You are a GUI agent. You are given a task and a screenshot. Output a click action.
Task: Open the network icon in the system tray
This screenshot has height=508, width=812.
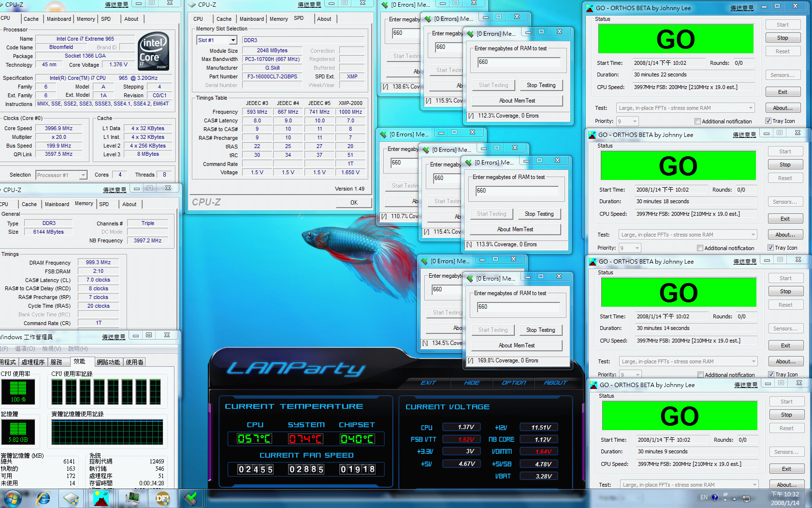(x=746, y=498)
